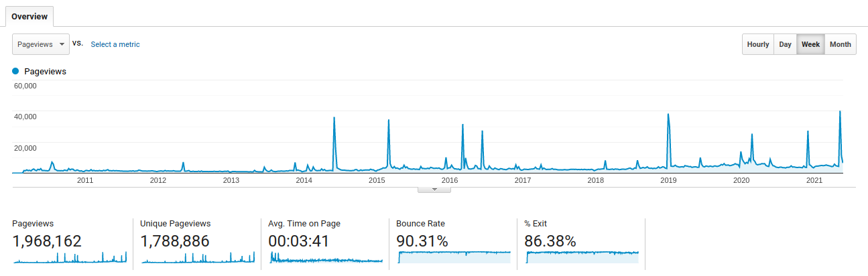Set graph granularity to Day

(785, 44)
